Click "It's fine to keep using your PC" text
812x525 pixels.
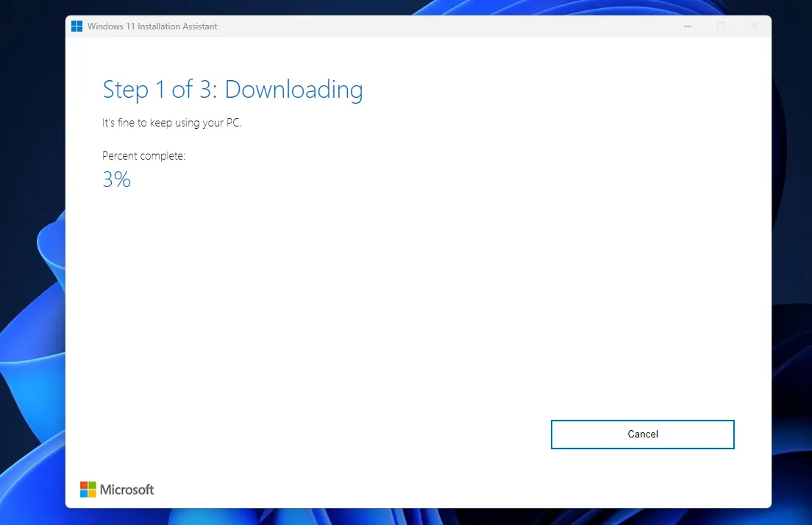pos(171,123)
